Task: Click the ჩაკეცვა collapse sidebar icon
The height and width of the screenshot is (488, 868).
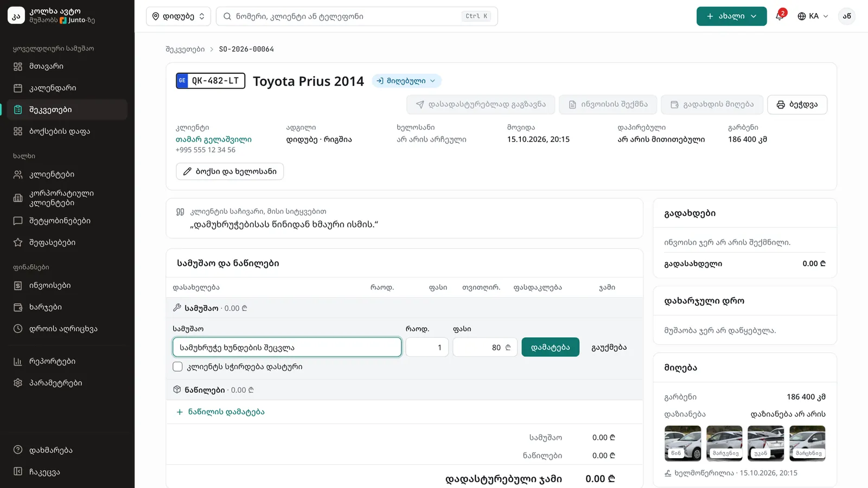Action: click(x=18, y=472)
